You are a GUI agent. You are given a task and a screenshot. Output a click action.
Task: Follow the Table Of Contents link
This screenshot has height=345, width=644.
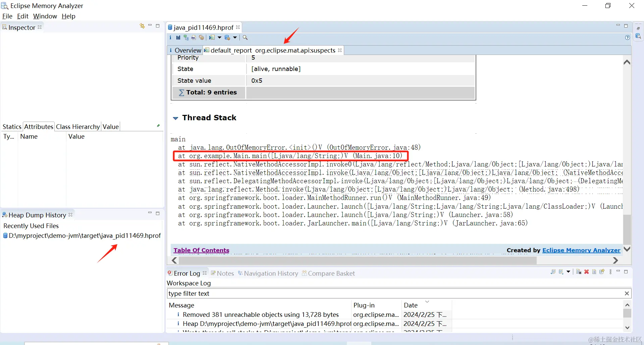[x=201, y=250]
